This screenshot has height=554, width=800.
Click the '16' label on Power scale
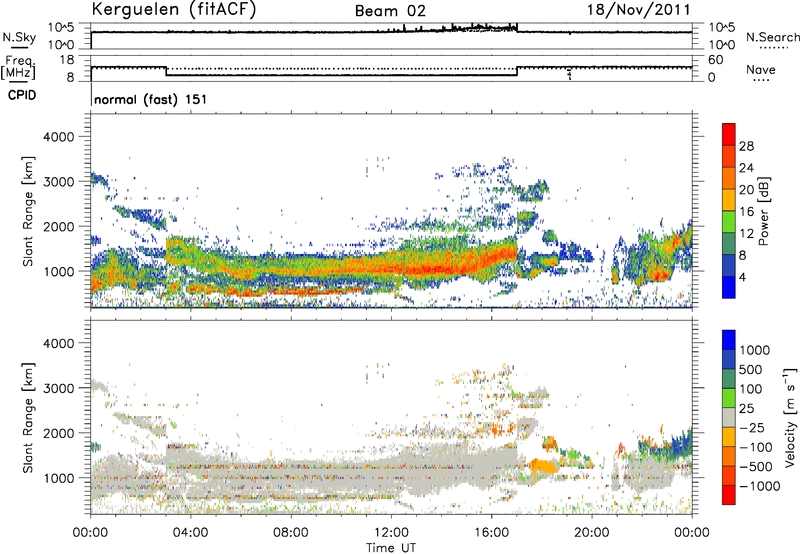(x=746, y=212)
